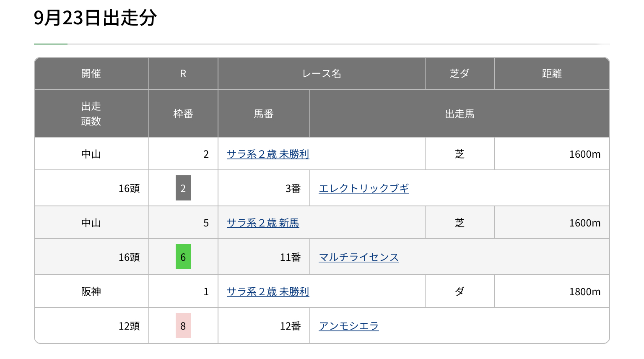Click the gray frame number 2 badge

coord(183,188)
